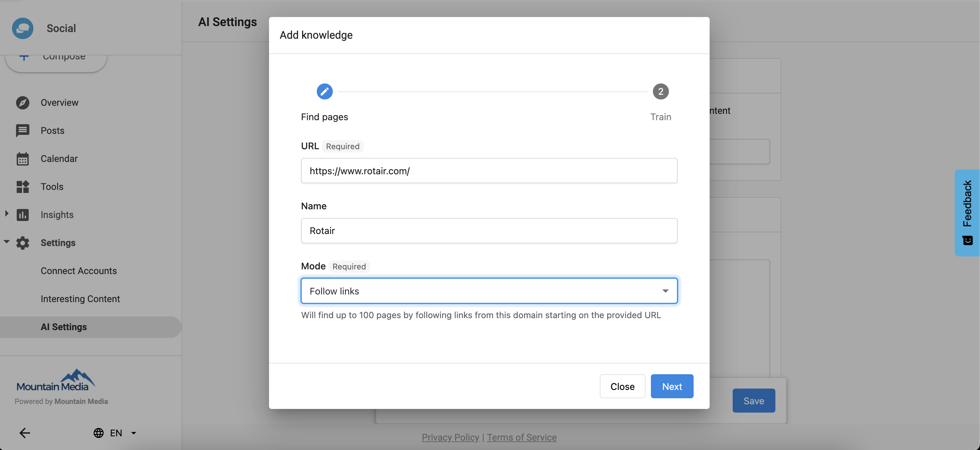Collapse the Settings section arrow
The width and height of the screenshot is (980, 450).
pos(6,242)
